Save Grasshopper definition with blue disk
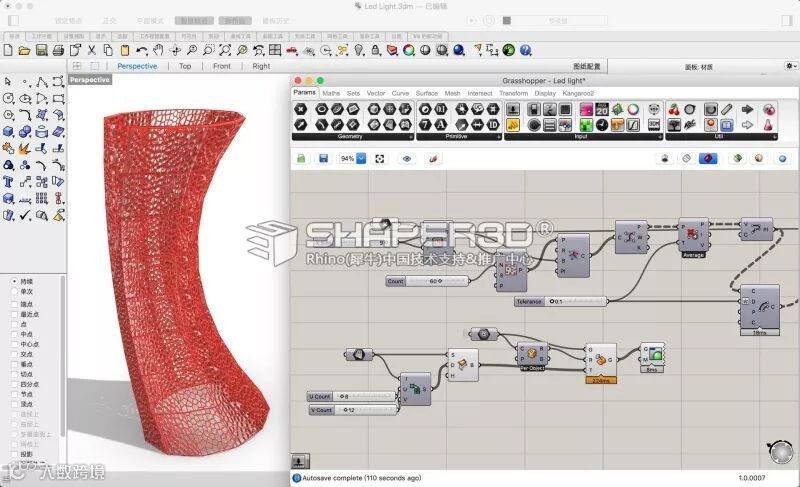The height and width of the screenshot is (487, 800). [323, 159]
